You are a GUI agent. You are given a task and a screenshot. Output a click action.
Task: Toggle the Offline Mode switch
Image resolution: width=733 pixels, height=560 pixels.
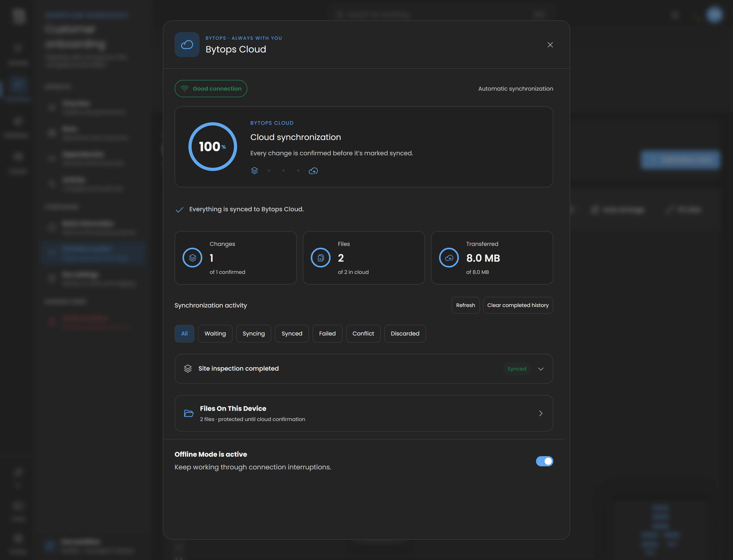pyautogui.click(x=544, y=461)
